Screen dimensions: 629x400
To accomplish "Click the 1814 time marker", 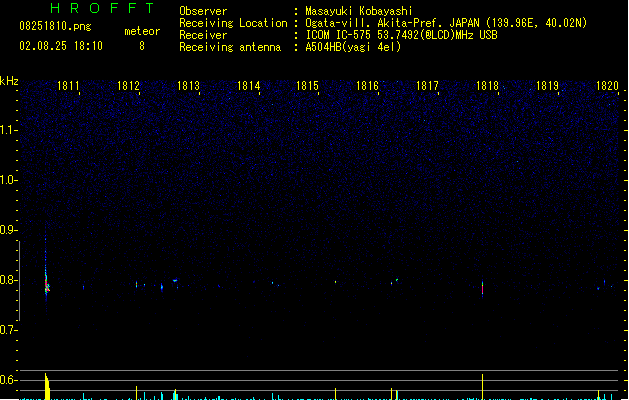I will (x=248, y=86).
